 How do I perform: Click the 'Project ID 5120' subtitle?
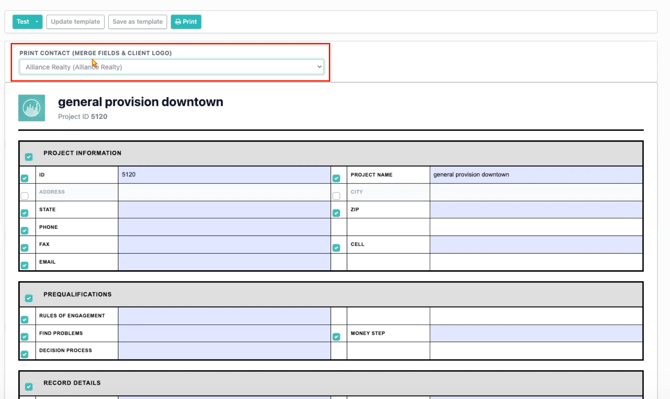point(82,117)
